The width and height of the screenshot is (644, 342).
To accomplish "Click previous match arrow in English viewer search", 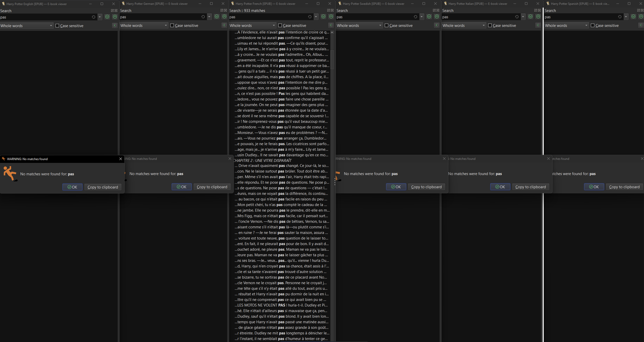I will click(x=115, y=17).
